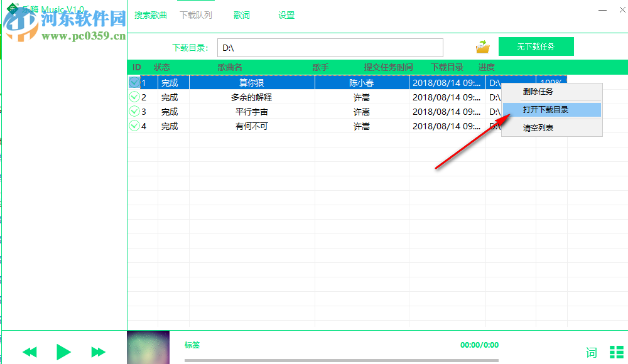The height and width of the screenshot is (364, 628).
Task: Play the current track
Action: (63, 352)
